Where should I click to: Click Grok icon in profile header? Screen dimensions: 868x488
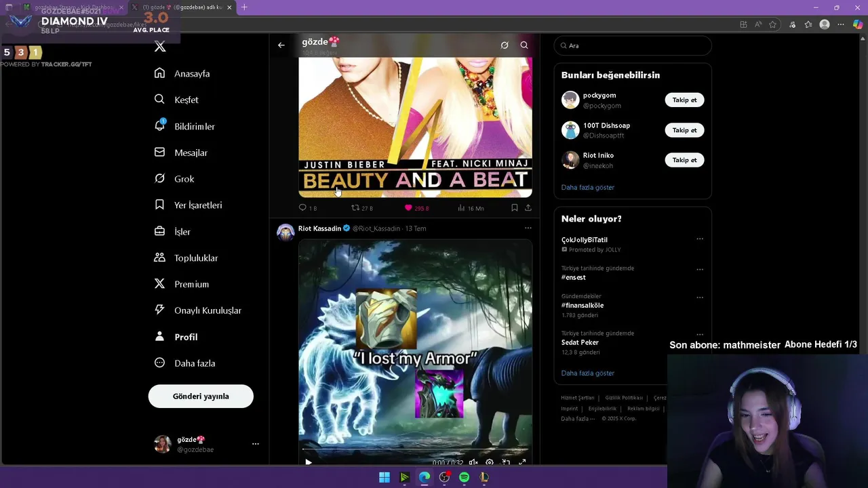coord(505,45)
